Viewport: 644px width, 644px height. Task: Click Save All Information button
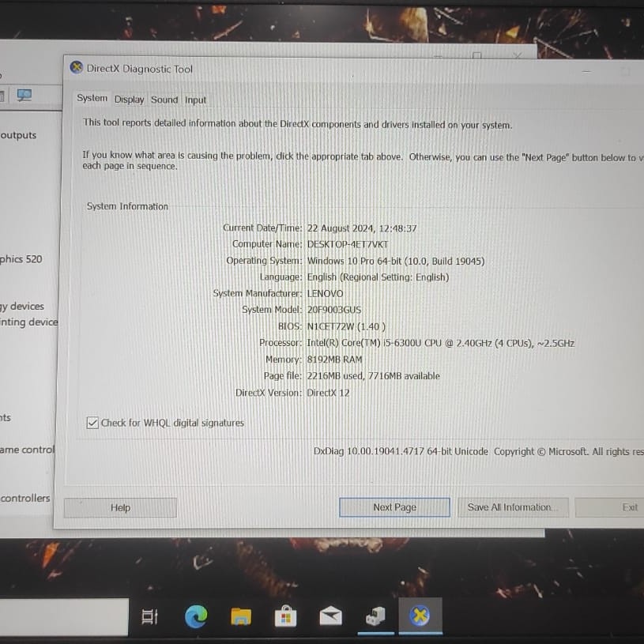513,507
